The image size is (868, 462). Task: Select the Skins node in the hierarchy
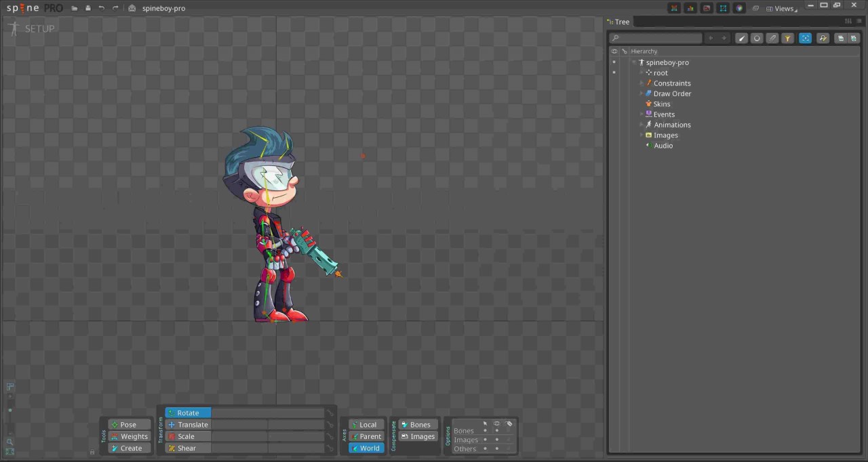(662, 104)
